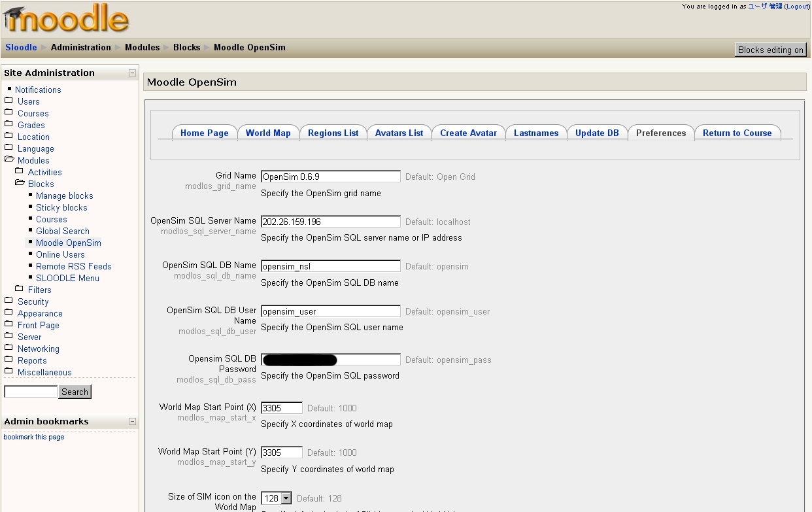Click the bookmark this page link
The image size is (812, 512).
coord(34,437)
